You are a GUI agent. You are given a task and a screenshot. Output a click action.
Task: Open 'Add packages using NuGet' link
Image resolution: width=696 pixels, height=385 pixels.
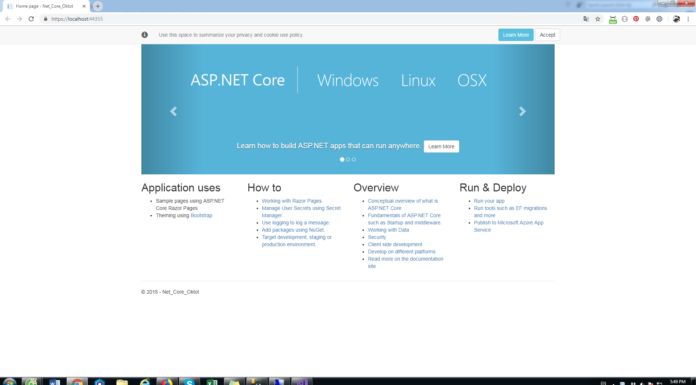pos(293,230)
